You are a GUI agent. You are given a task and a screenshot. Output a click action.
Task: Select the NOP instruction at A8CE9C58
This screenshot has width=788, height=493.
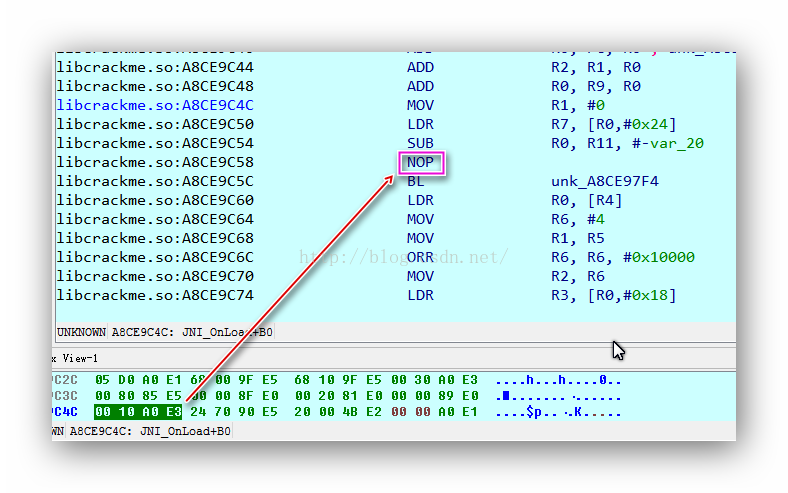click(420, 162)
